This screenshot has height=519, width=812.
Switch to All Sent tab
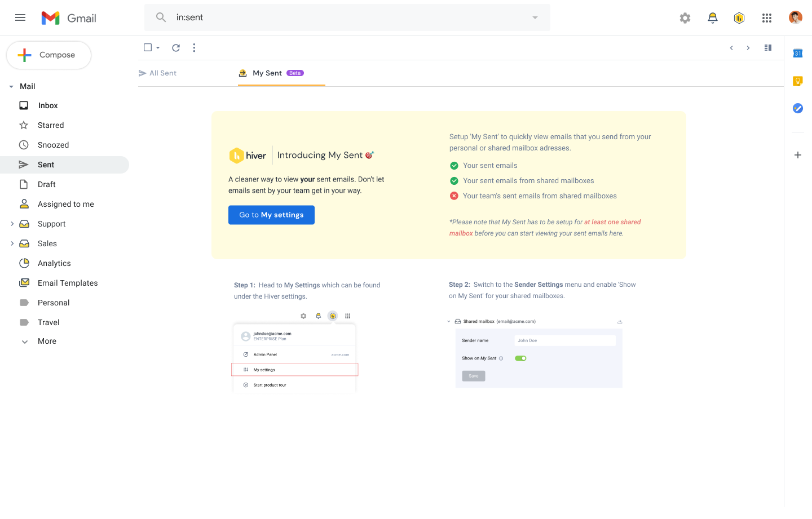(x=157, y=73)
